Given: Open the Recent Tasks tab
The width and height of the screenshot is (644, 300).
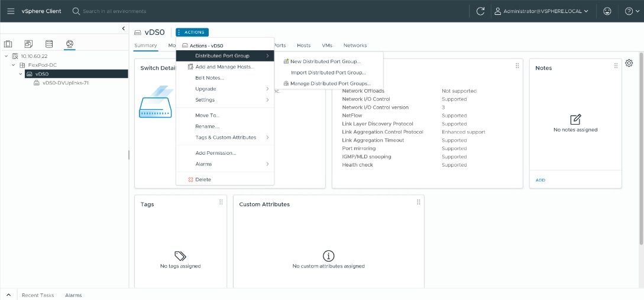Looking at the screenshot, I should [38, 295].
